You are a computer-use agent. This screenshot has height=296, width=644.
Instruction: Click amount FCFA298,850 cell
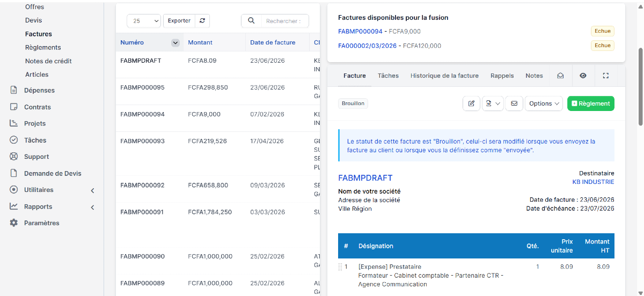tap(208, 87)
